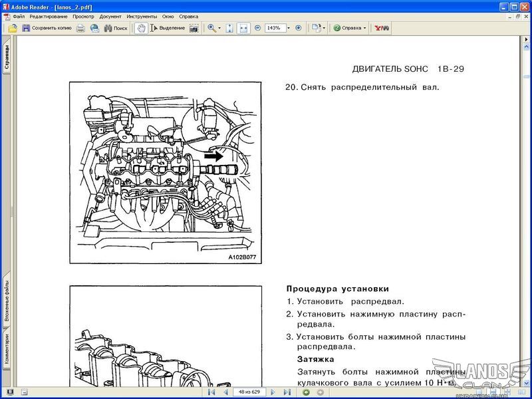Click the Yahoo toolbar icon
The width and height of the screenshot is (532, 399).
click(x=382, y=28)
